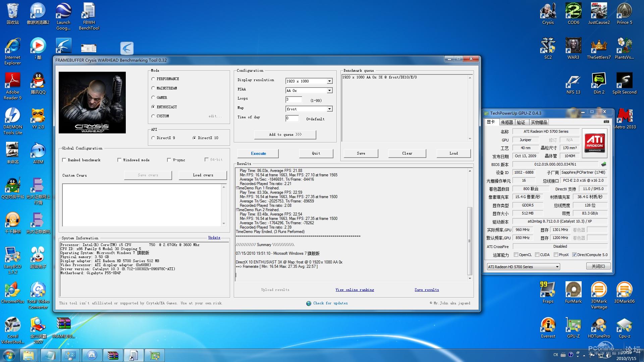Expand the ATI Radeon HD 5700 Series device selector
The width and height of the screenshot is (644, 362).
click(557, 267)
